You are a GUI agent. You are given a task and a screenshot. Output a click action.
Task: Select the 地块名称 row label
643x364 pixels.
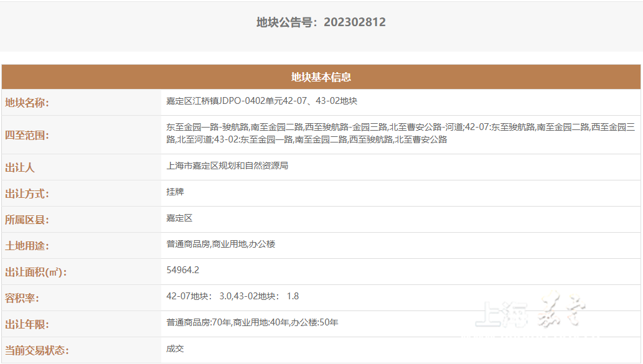click(27, 103)
